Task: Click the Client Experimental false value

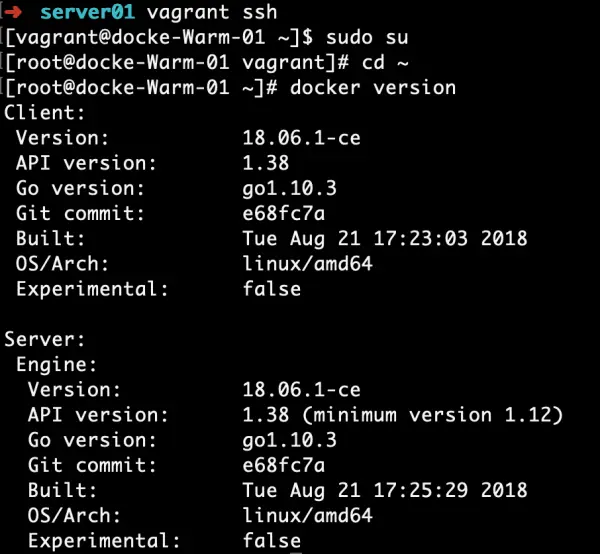Action: point(272,288)
